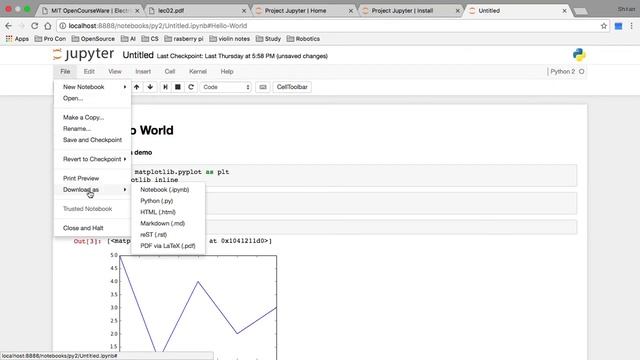The image size is (640, 360).
Task: Open the Kernel menu
Action: pos(198,71)
